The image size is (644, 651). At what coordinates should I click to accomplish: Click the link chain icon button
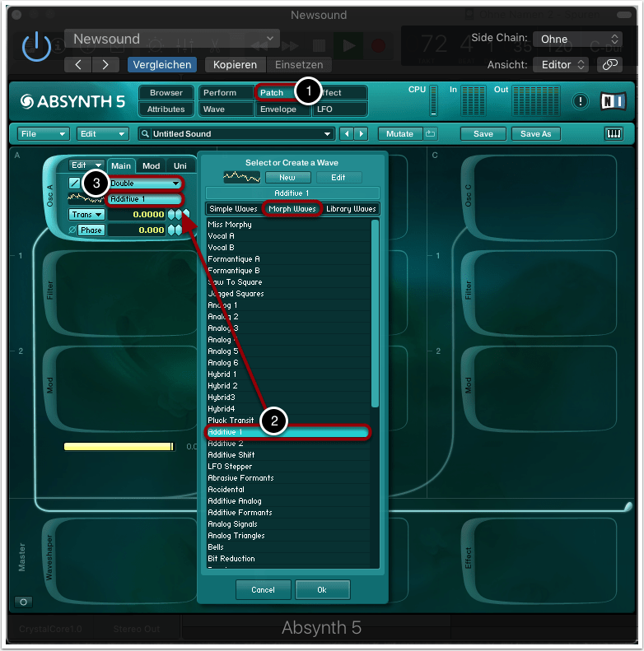pos(609,65)
